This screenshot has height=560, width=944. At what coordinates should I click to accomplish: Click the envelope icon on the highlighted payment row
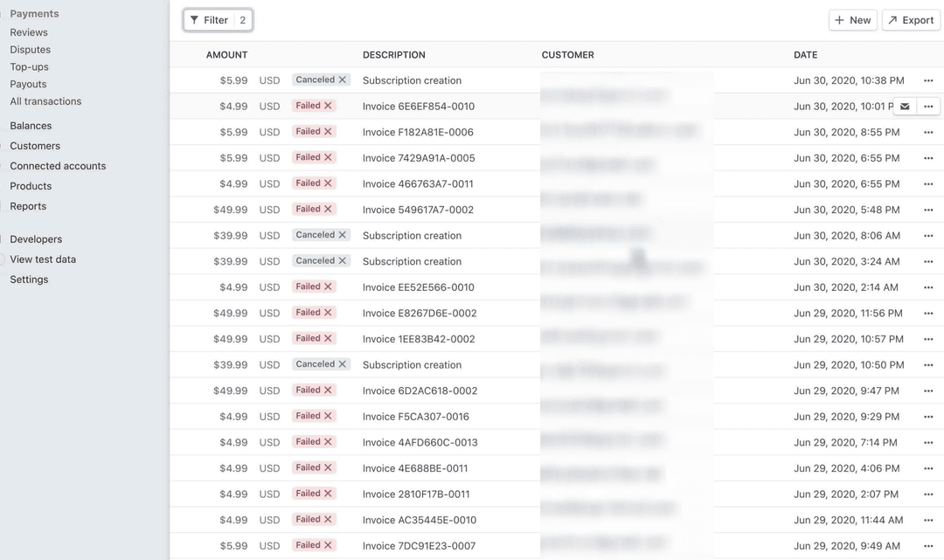(904, 106)
